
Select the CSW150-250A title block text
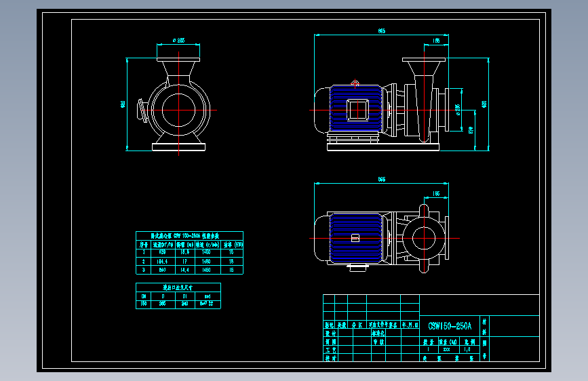[x=450, y=326]
